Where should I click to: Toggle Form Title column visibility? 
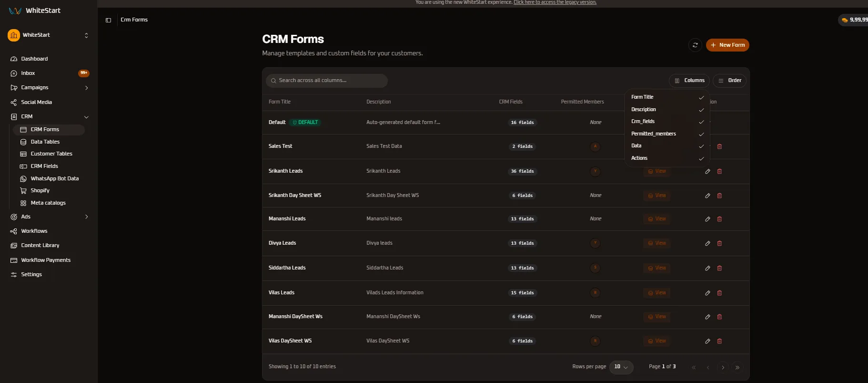click(x=667, y=97)
